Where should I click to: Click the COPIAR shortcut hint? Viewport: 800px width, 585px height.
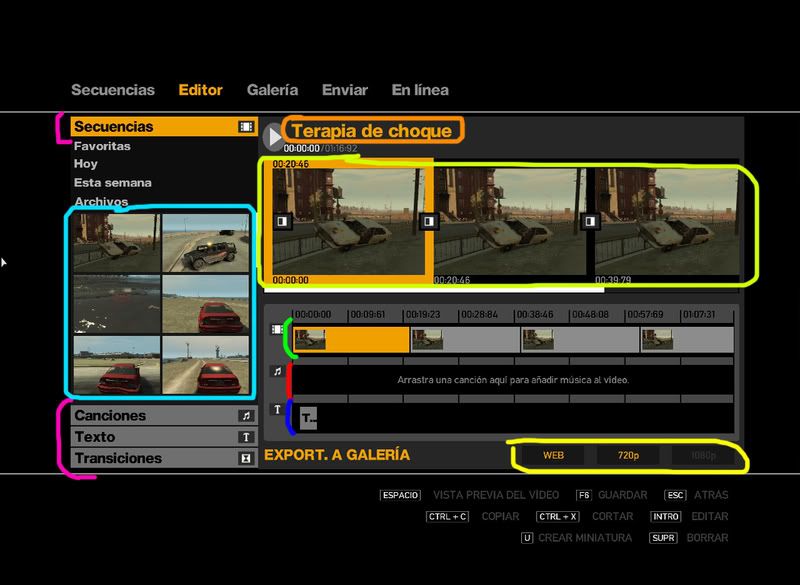pos(473,517)
